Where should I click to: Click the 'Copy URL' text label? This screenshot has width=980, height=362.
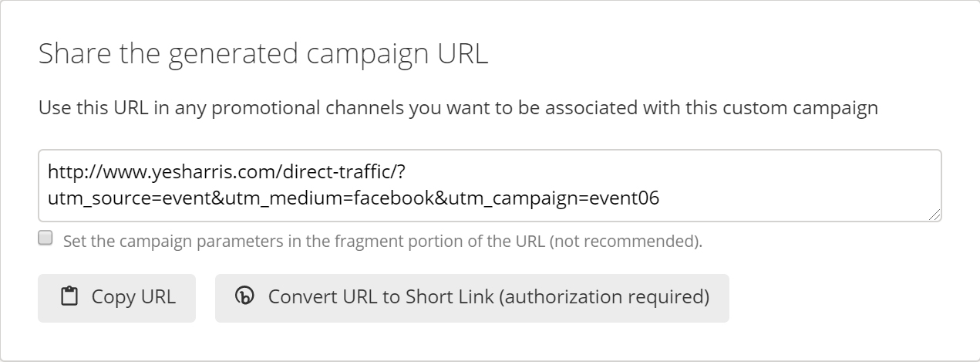click(133, 297)
